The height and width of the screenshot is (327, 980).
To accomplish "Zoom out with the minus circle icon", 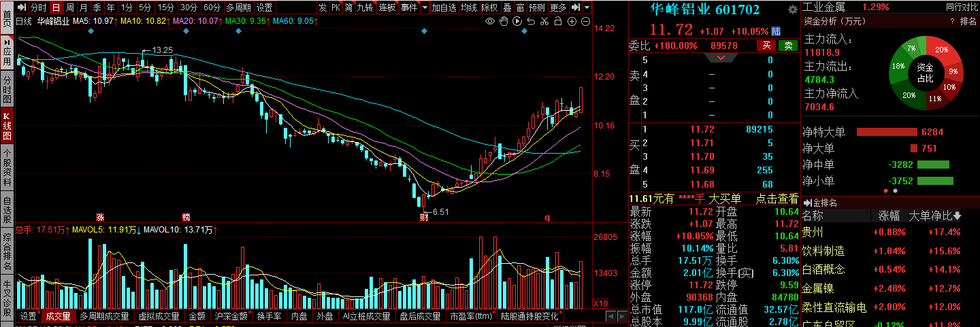I will point(585,22).
